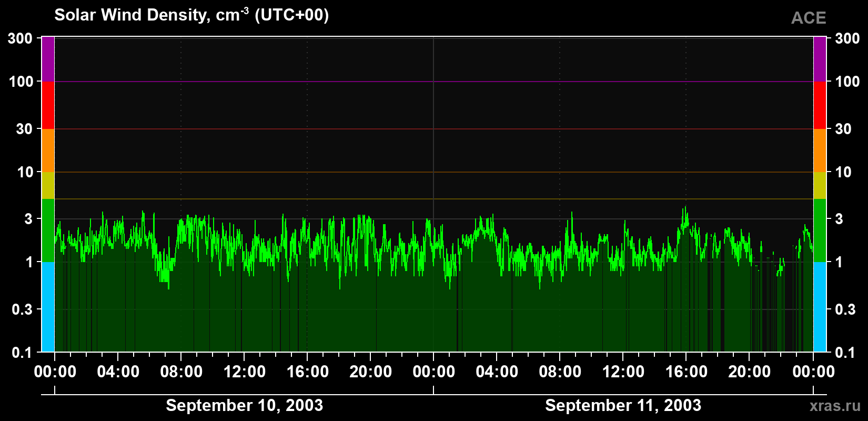Click the '100' label on left axis
This screenshot has width=868, height=421.
(x=21, y=82)
